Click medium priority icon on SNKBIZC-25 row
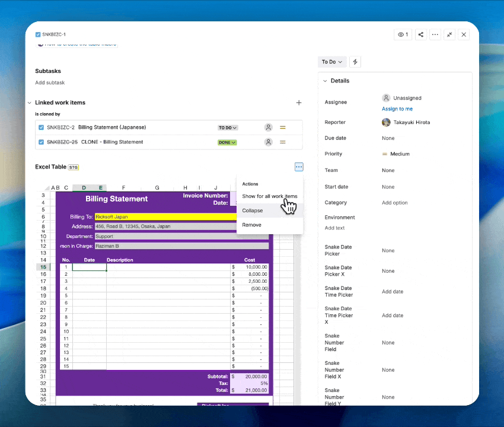The height and width of the screenshot is (427, 504). [x=283, y=142]
